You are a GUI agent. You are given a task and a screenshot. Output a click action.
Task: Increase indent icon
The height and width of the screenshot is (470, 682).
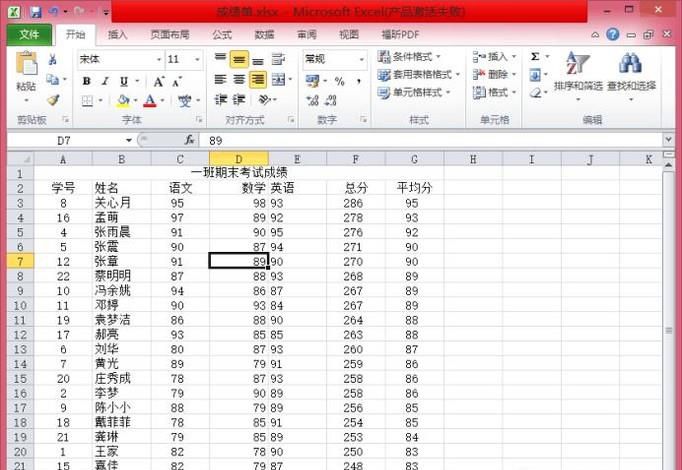[239, 100]
